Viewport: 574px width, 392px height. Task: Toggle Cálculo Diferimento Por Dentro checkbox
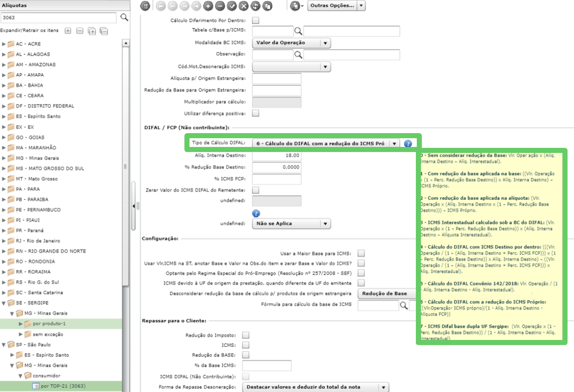[x=255, y=20]
